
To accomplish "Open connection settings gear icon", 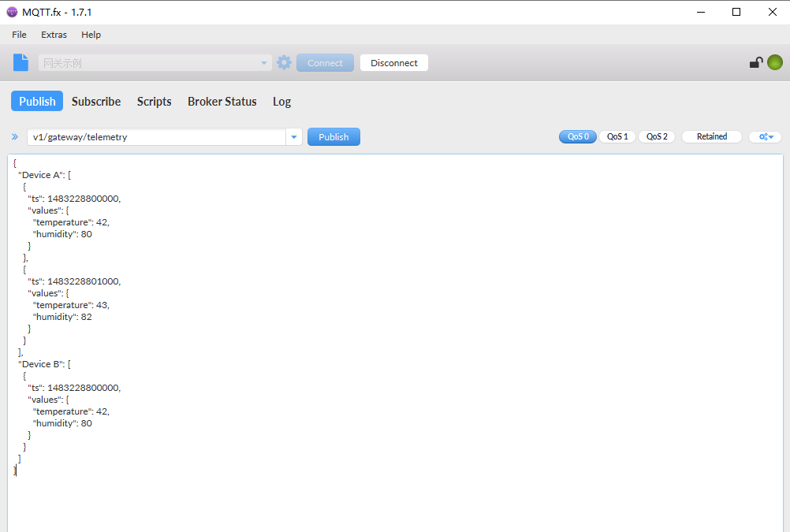I will [284, 62].
